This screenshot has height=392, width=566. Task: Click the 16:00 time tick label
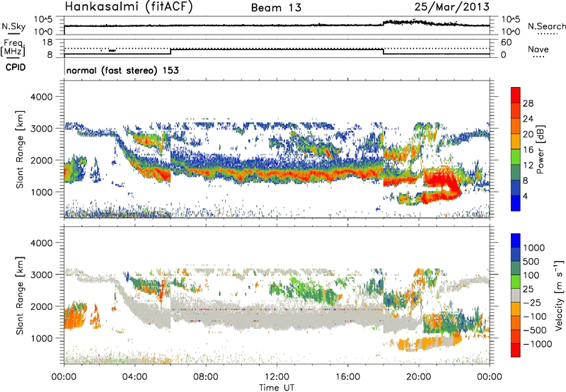tap(347, 377)
